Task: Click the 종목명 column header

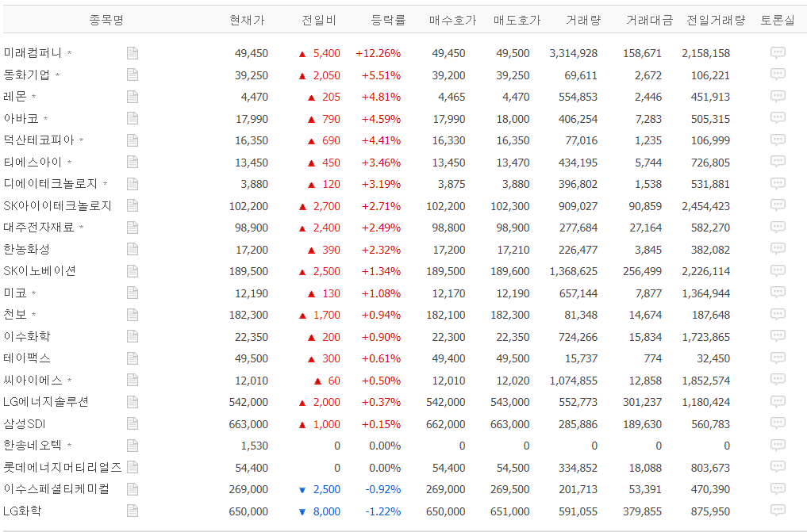Action: [x=106, y=20]
